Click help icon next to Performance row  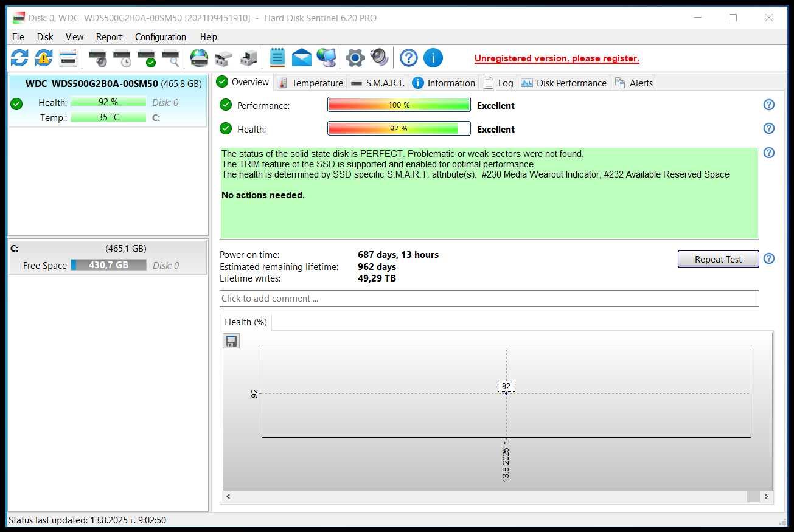pyautogui.click(x=769, y=105)
